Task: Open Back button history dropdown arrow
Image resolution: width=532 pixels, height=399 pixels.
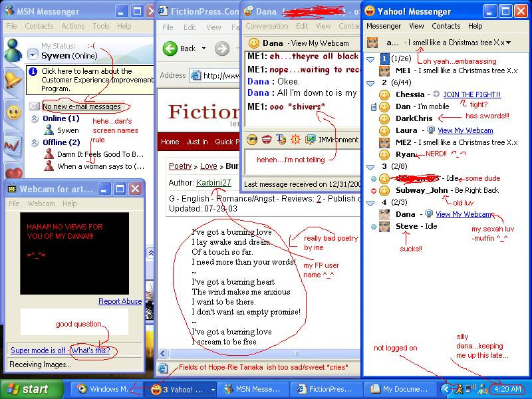Action: pyautogui.click(x=203, y=49)
